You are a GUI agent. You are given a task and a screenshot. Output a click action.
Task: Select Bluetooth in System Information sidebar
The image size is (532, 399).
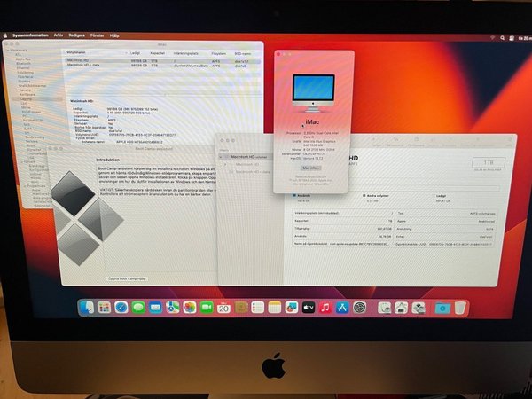(23, 64)
